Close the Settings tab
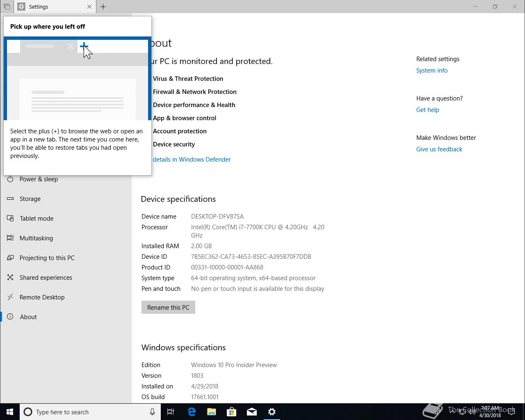The image size is (525, 420). 89,7
